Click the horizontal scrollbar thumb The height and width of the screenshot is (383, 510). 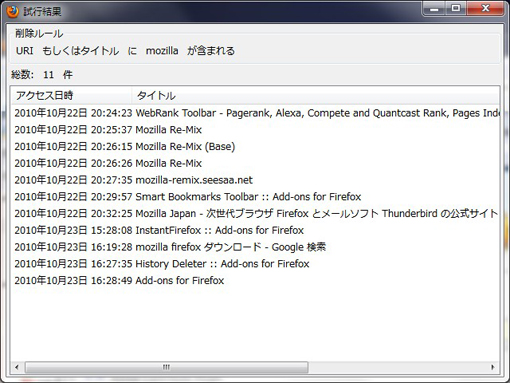166,367
